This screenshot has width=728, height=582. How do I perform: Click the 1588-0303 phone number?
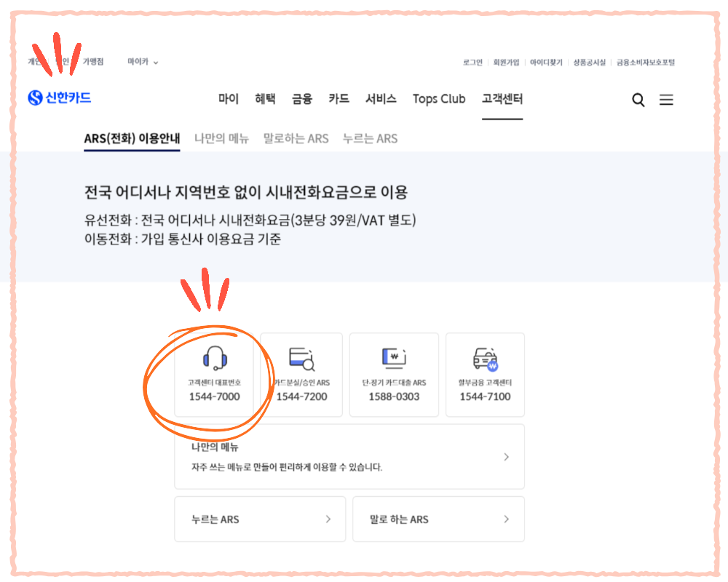(394, 396)
